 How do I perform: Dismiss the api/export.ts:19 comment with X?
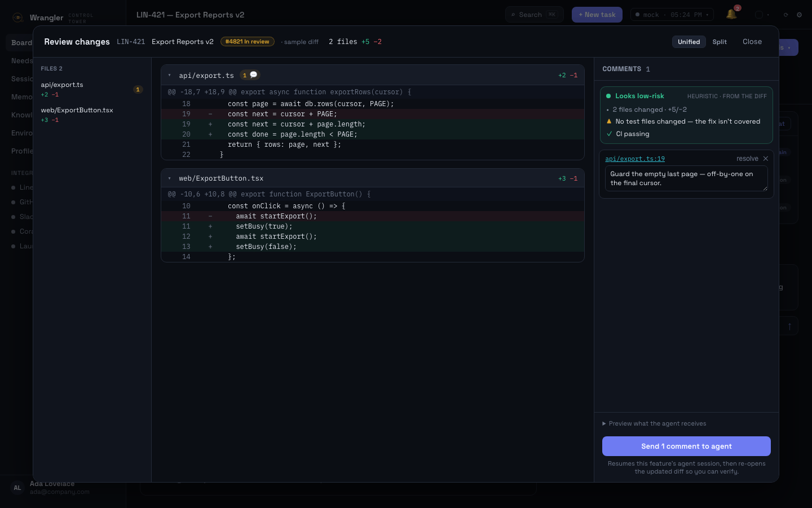(765, 159)
